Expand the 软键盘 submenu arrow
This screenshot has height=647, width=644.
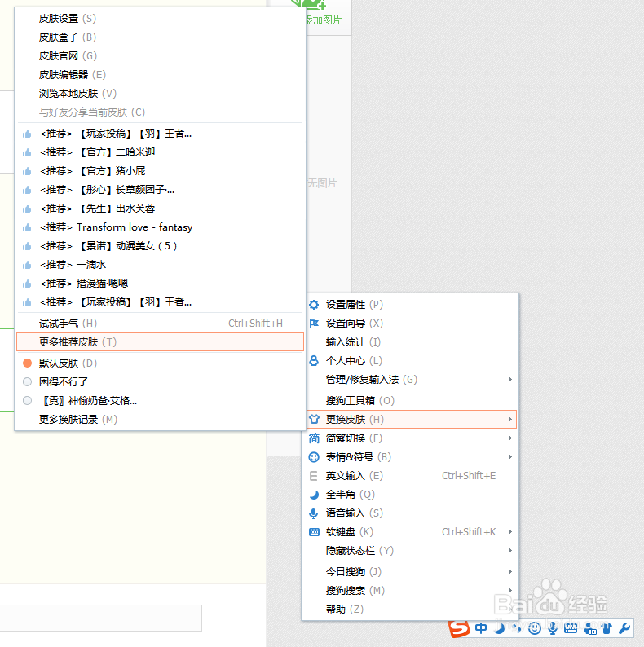510,532
